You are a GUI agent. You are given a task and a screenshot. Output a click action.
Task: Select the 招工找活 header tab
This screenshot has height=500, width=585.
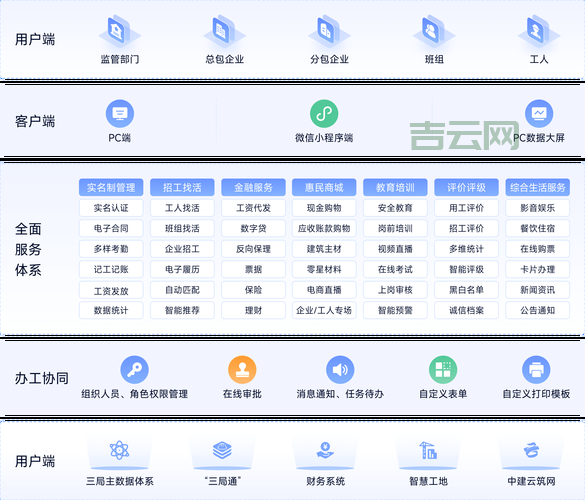[182, 187]
